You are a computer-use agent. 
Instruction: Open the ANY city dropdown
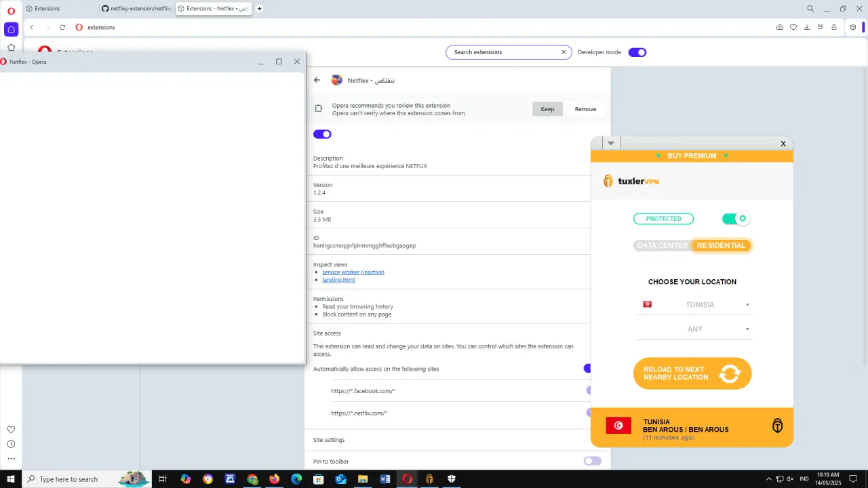(694, 329)
